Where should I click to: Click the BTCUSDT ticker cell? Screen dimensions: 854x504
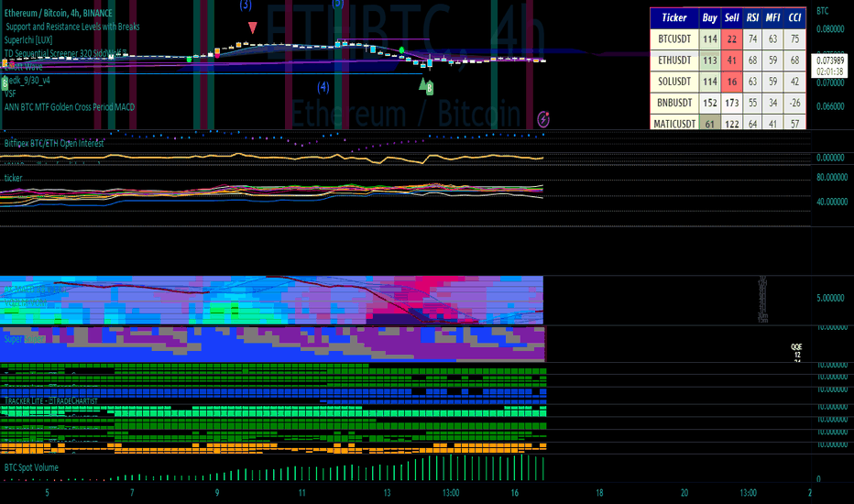point(674,39)
